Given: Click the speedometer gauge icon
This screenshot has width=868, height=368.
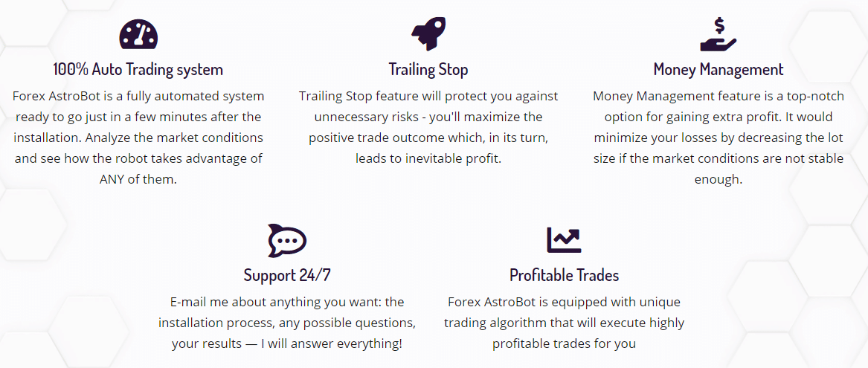Looking at the screenshot, I should tap(138, 34).
